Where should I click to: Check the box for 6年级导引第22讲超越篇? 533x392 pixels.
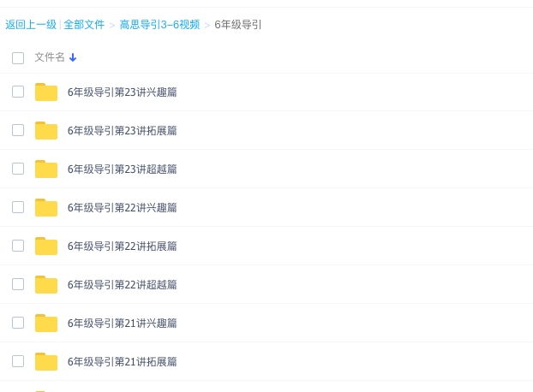[x=18, y=284]
